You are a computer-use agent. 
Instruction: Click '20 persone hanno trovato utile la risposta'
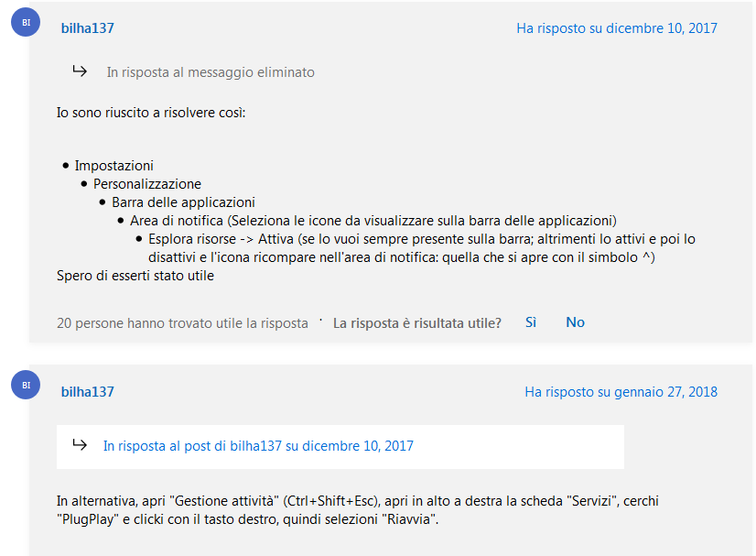pos(182,323)
